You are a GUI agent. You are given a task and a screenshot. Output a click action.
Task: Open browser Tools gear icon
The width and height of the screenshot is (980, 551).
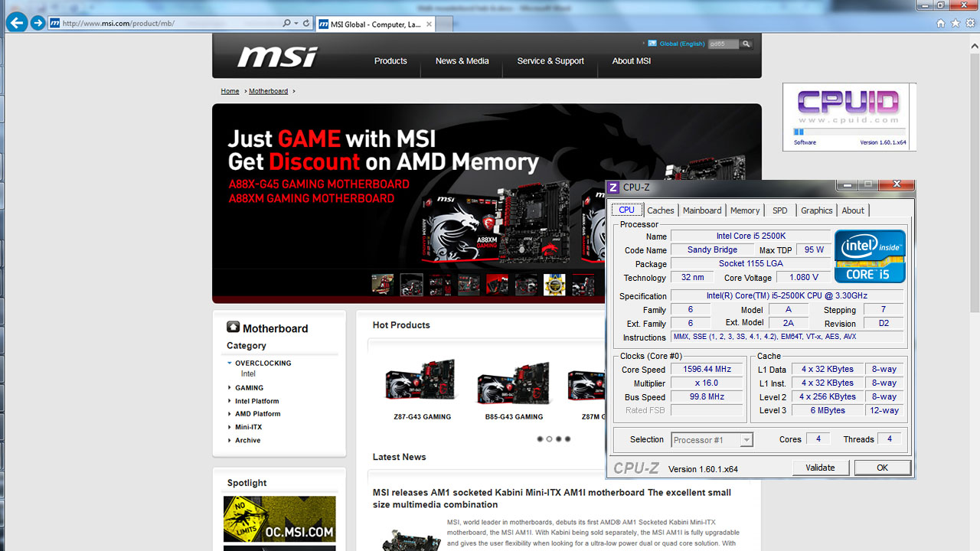(970, 23)
